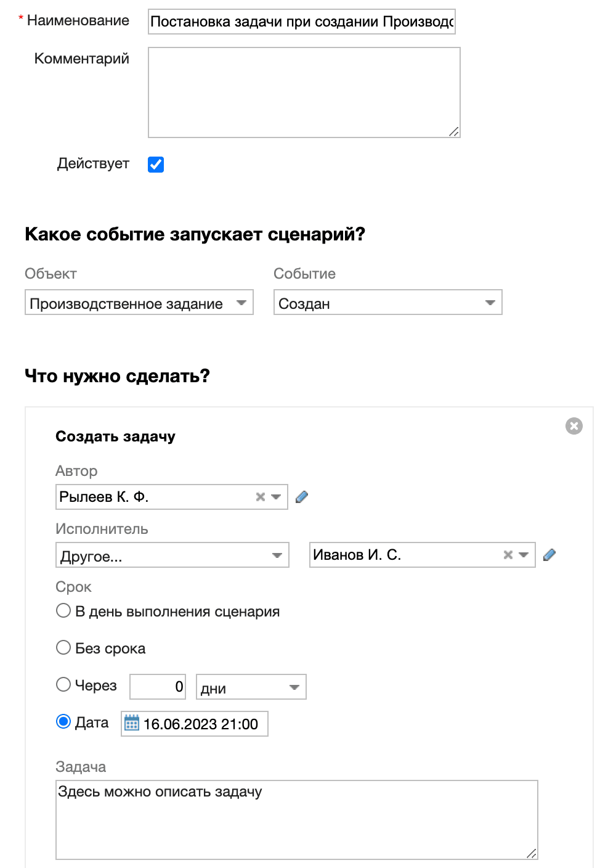Click the pencil icon next to Иванов И. С.
616x868 pixels.
[549, 555]
